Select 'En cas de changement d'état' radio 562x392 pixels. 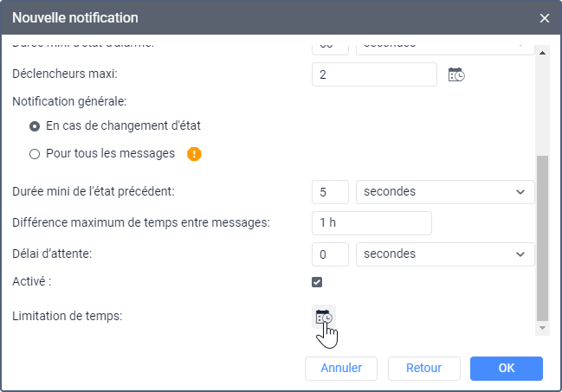point(35,125)
